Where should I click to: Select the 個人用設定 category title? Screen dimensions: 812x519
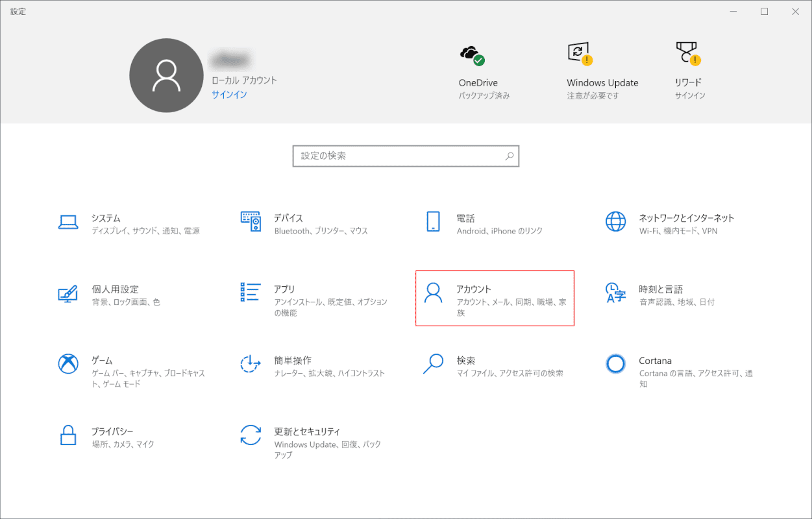[x=115, y=289]
